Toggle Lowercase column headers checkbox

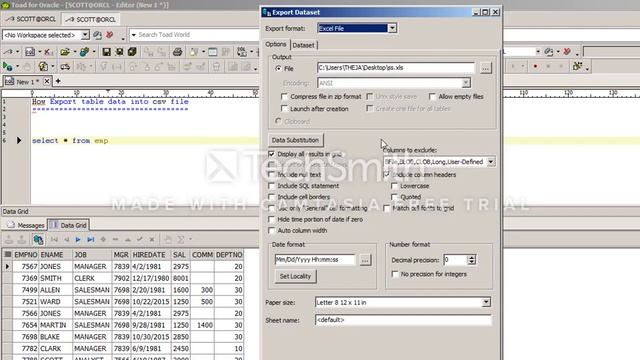pyautogui.click(x=394, y=186)
